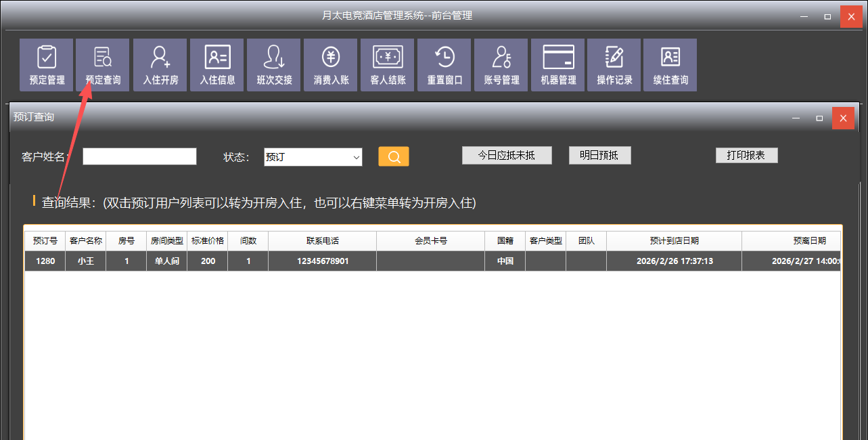Click the 客人结账 checkout icon

tap(388, 64)
